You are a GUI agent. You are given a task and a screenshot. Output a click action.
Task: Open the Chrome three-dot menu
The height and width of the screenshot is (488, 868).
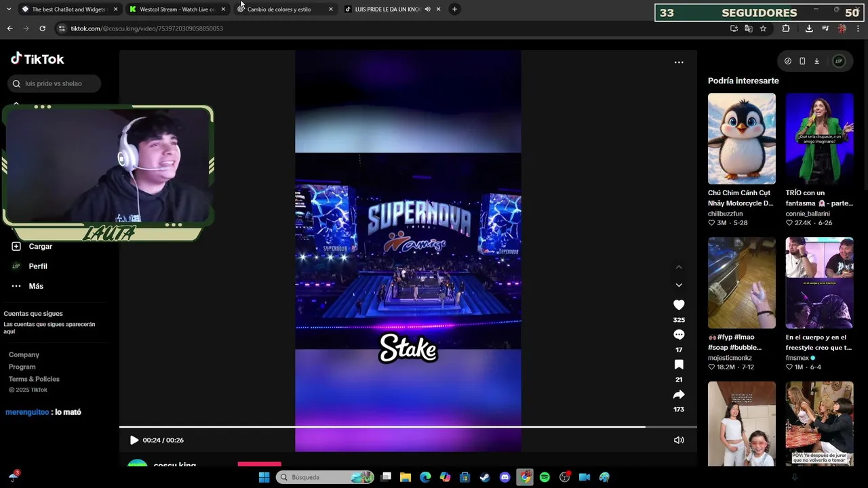pos(859,28)
